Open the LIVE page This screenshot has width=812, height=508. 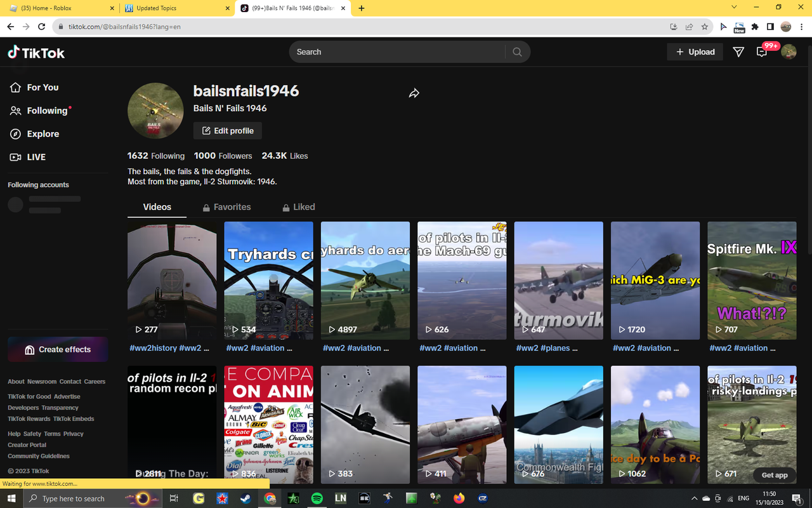point(28,157)
